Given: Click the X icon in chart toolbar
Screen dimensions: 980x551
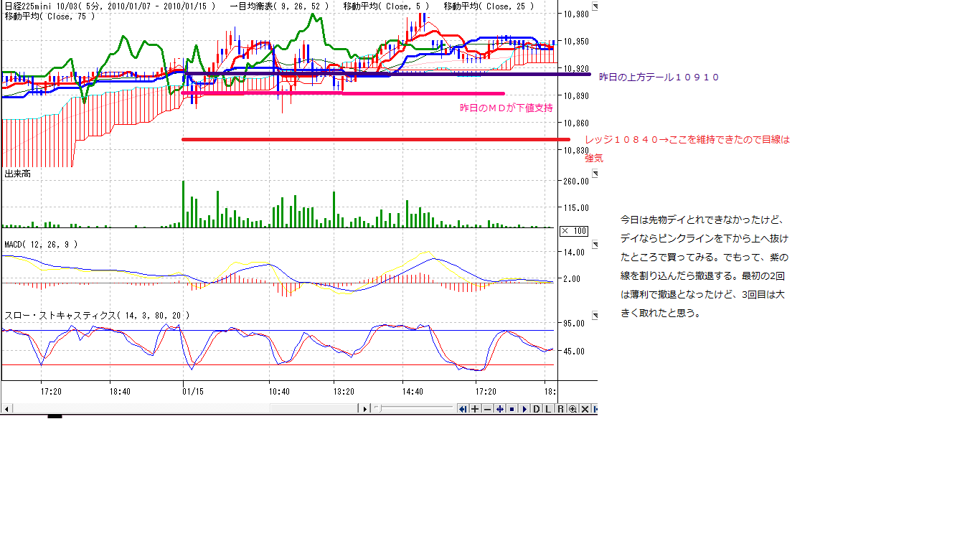Looking at the screenshot, I should point(585,409).
